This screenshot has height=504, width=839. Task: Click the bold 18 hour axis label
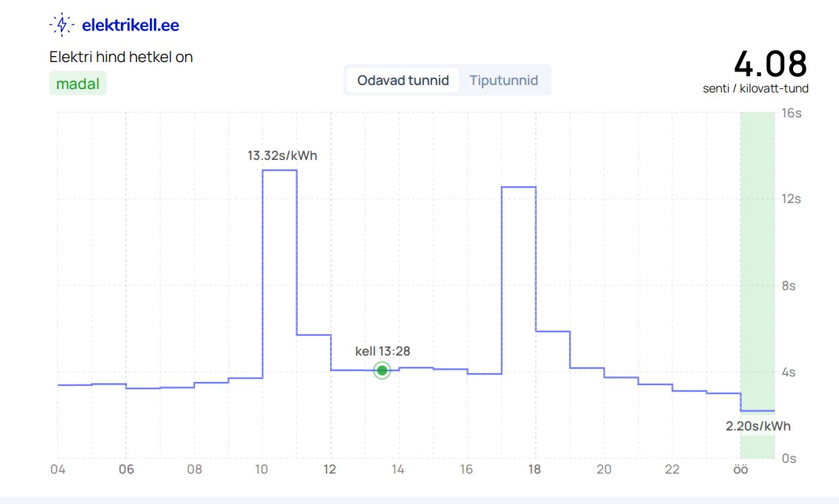tap(535, 470)
